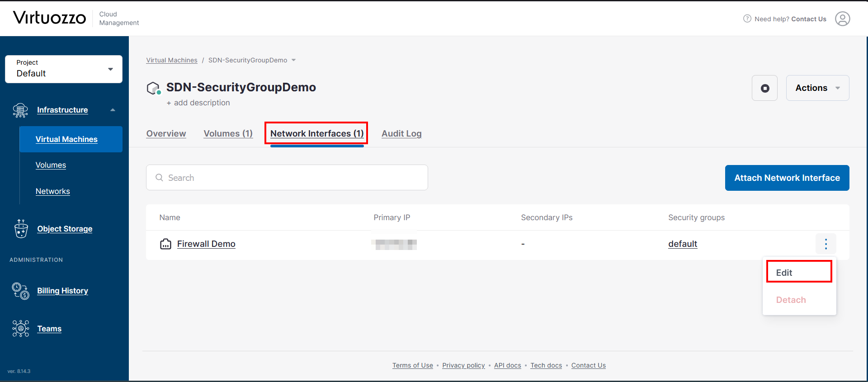Click the Name column header
The width and height of the screenshot is (868, 382).
coord(170,217)
